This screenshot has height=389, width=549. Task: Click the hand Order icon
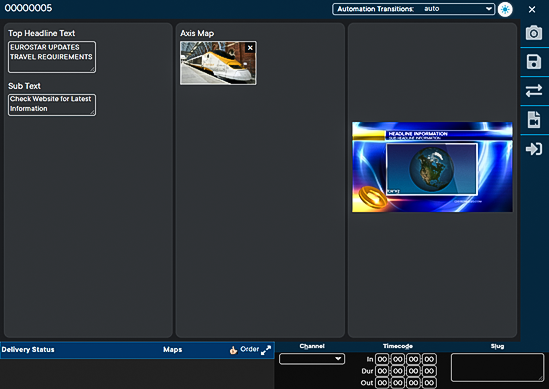234,350
